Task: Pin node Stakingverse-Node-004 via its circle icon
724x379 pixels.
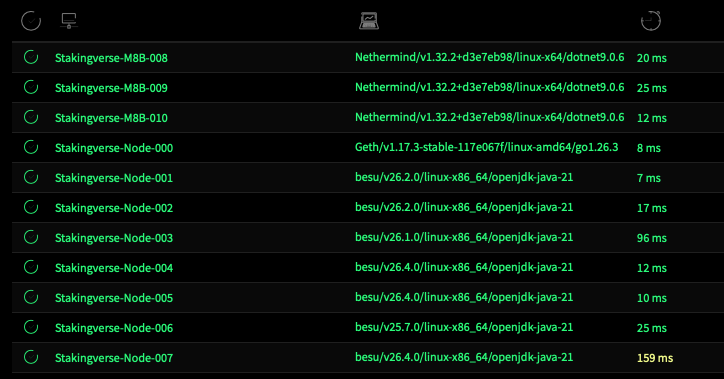Action: (31, 267)
